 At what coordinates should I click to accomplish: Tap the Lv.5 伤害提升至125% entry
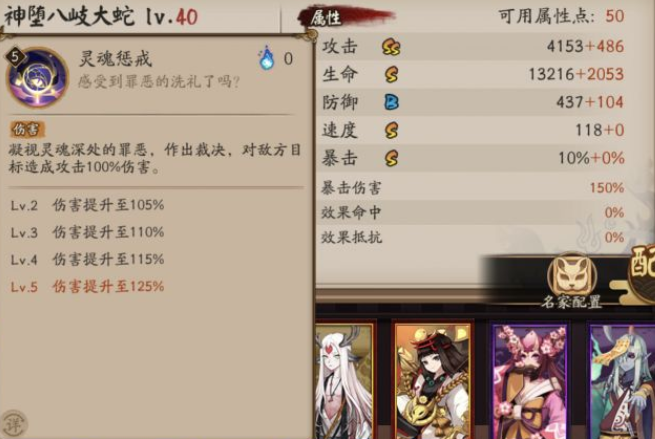tap(87, 287)
